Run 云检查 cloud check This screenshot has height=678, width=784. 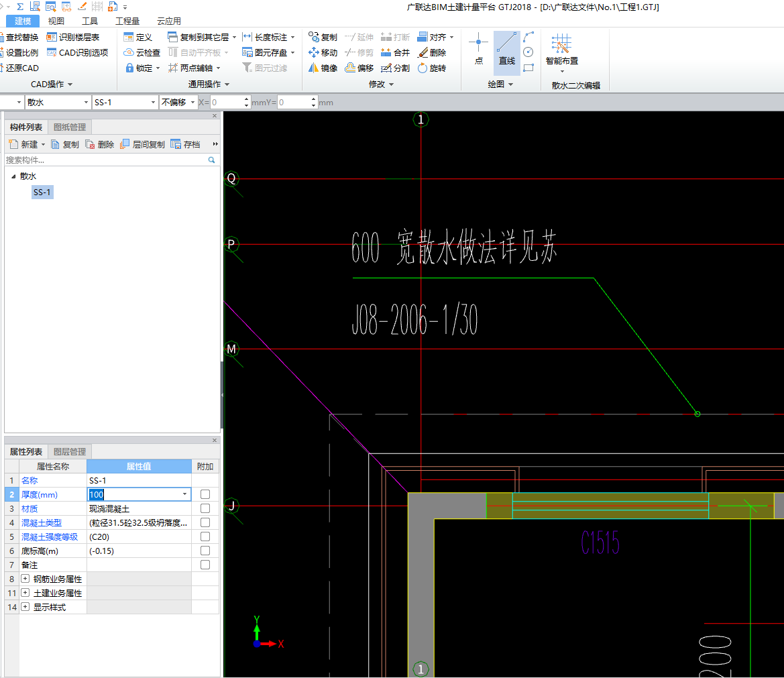[142, 52]
